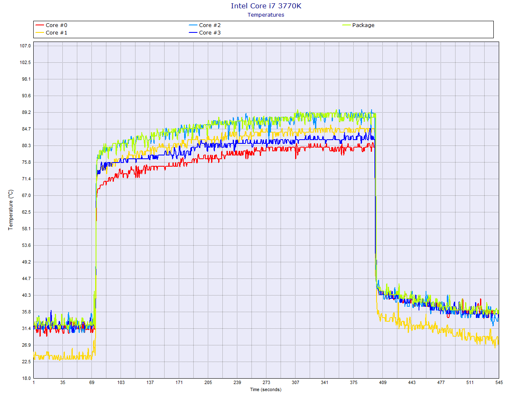The image size is (532, 399).
Task: Click the 409 x-axis tick label
Action: [383, 382]
